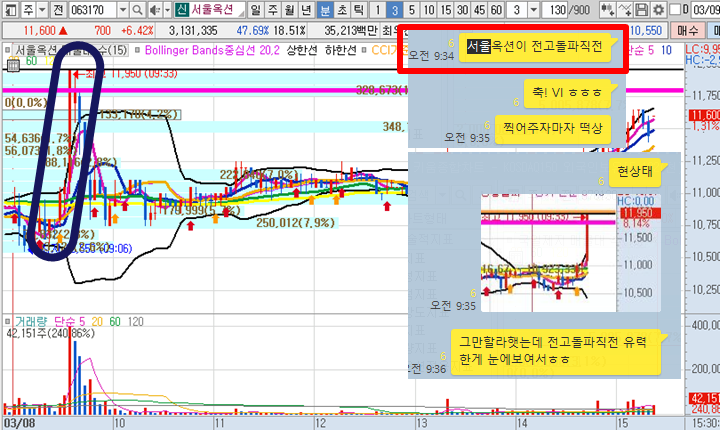Toggle the 거래량 volume pane marker square
Screen dimensions: 720x430
(7, 321)
